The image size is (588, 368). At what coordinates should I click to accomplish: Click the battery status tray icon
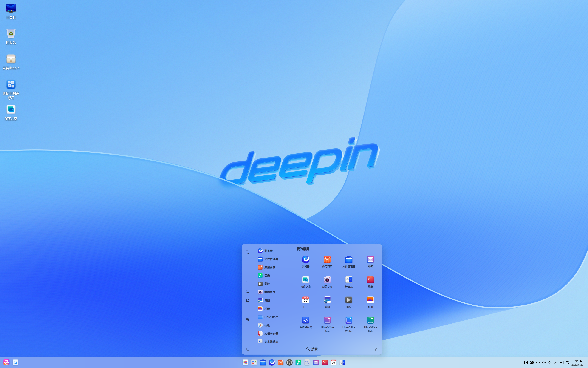pos(532,362)
